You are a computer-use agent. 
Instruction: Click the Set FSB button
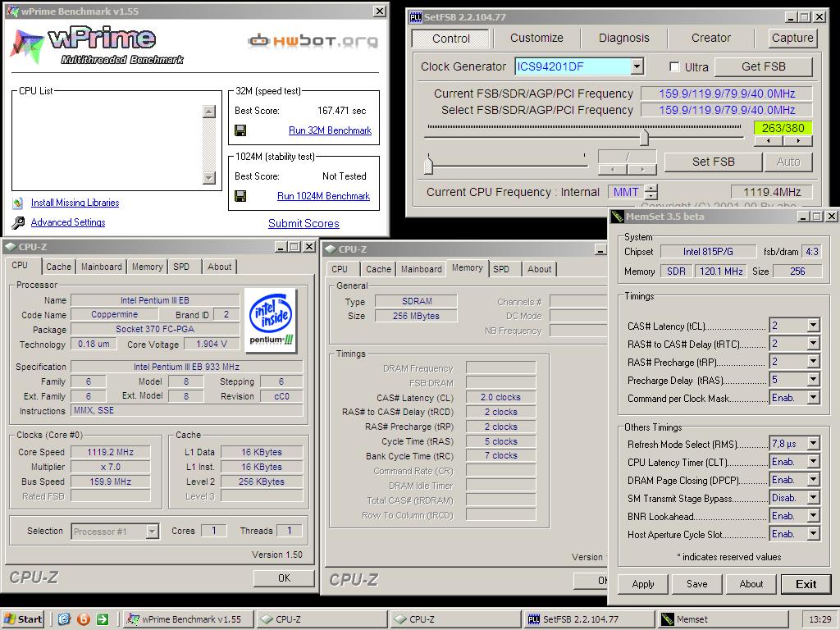[x=713, y=162]
